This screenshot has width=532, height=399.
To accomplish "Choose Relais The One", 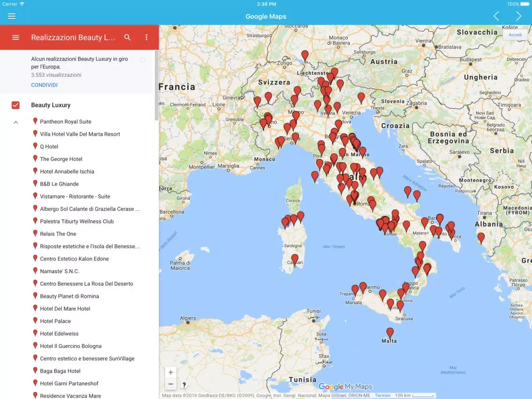I will (x=58, y=234).
